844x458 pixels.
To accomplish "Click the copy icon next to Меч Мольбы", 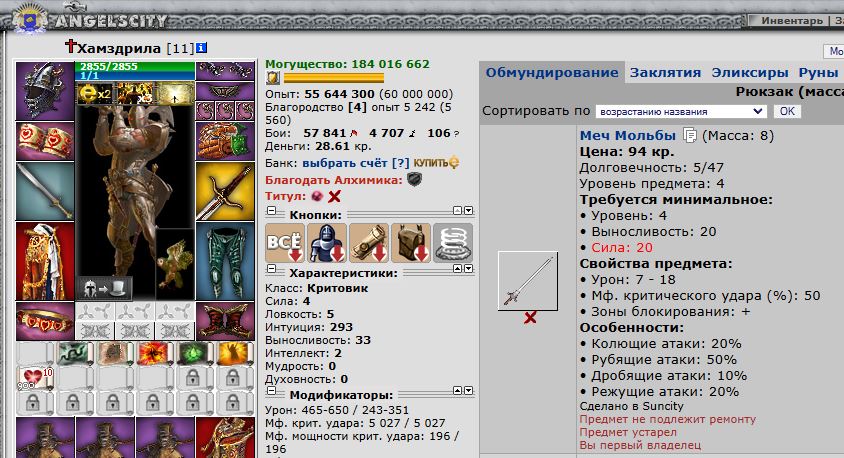I will (690, 135).
